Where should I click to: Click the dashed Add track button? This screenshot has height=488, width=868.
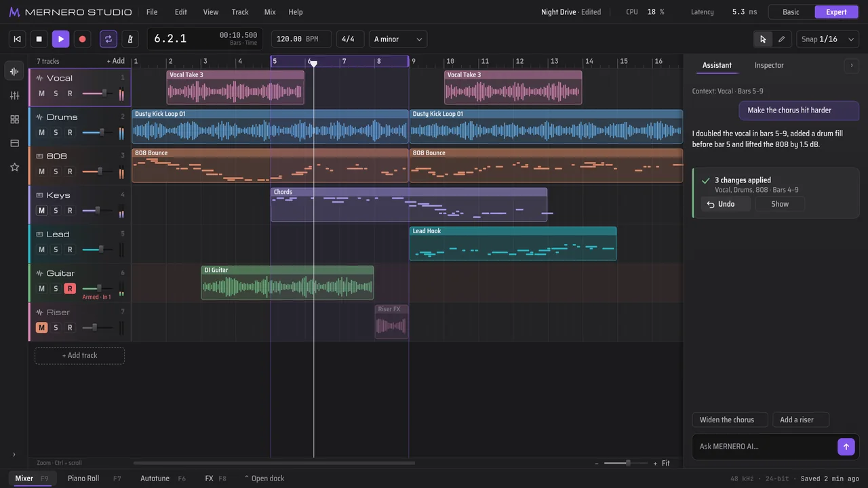[79, 356]
